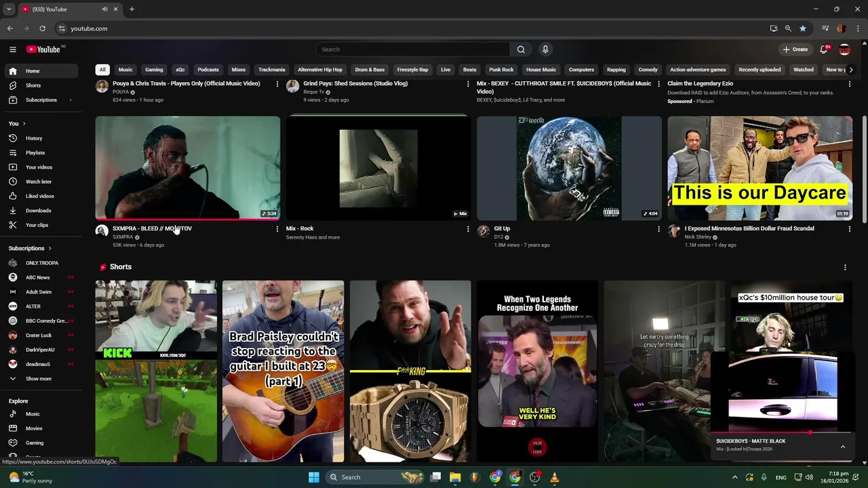Open When Two Legends Recognize Short
This screenshot has height=488, width=868.
click(537, 371)
